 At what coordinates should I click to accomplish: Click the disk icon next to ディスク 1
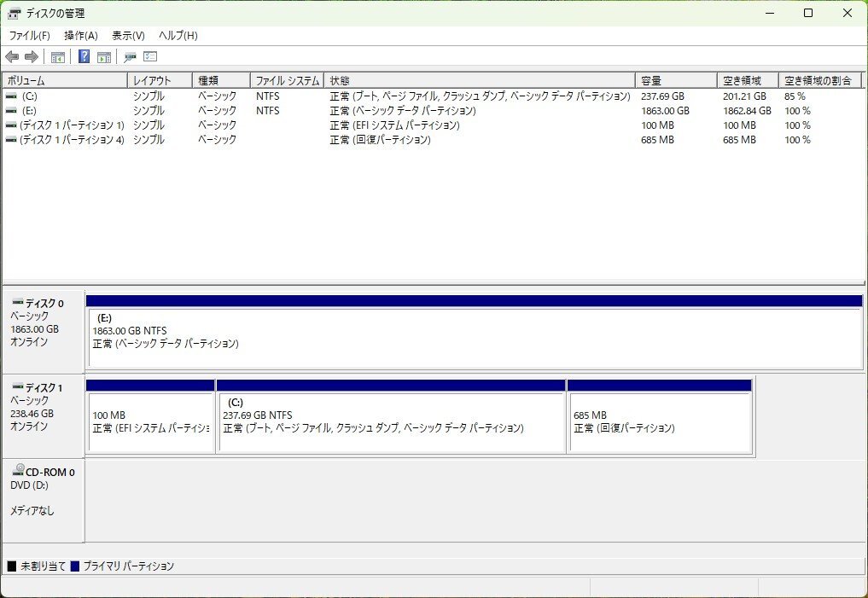pos(18,386)
